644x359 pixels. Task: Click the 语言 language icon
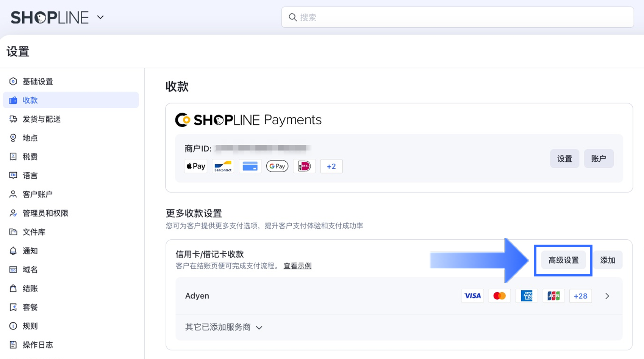click(13, 175)
